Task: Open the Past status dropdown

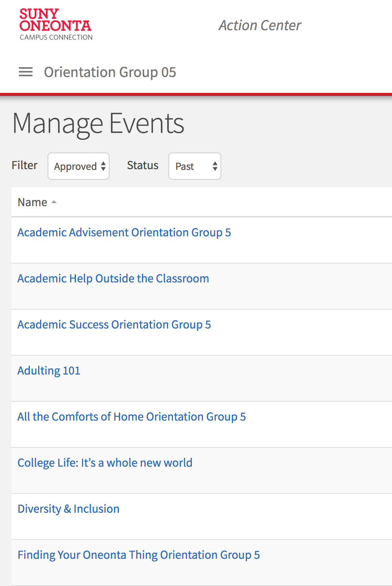Action: tap(195, 166)
